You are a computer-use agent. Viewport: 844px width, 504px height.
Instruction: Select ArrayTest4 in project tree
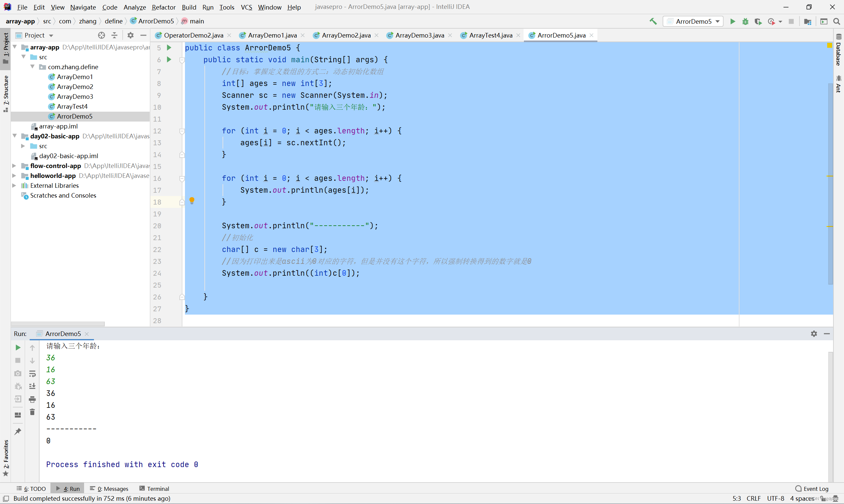coord(72,106)
